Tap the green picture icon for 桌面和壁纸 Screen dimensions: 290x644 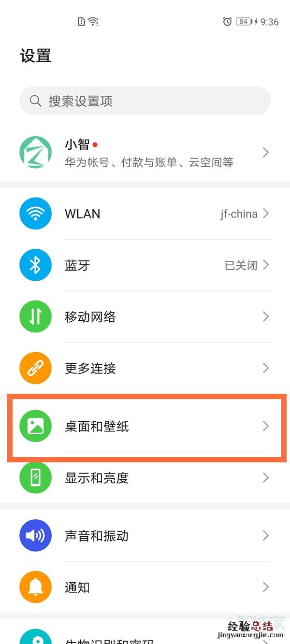[35, 426]
